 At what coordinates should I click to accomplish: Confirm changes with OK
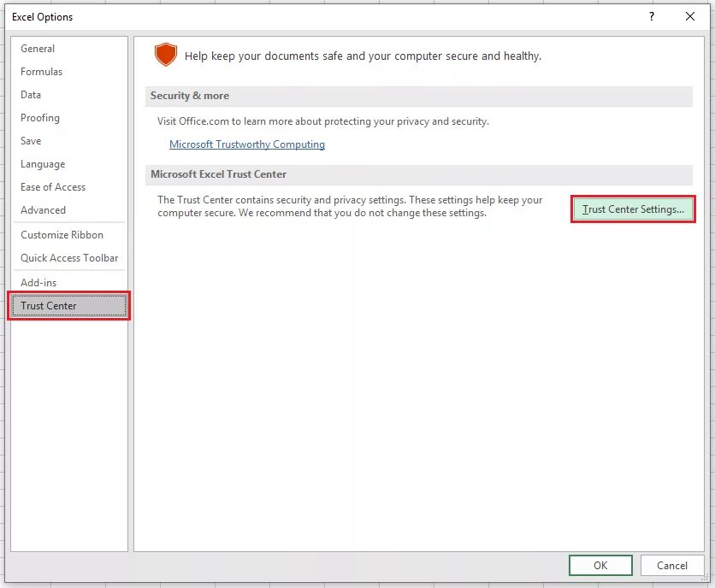click(x=600, y=565)
